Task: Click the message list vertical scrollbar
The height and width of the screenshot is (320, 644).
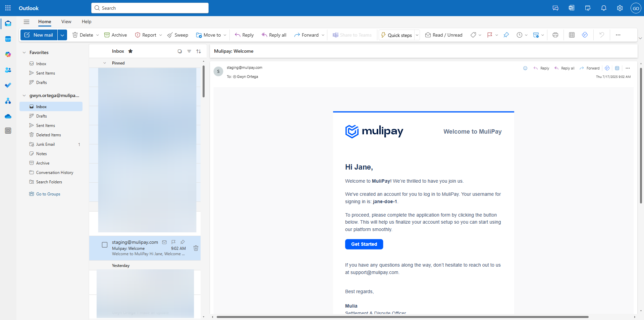Action: coord(204,82)
